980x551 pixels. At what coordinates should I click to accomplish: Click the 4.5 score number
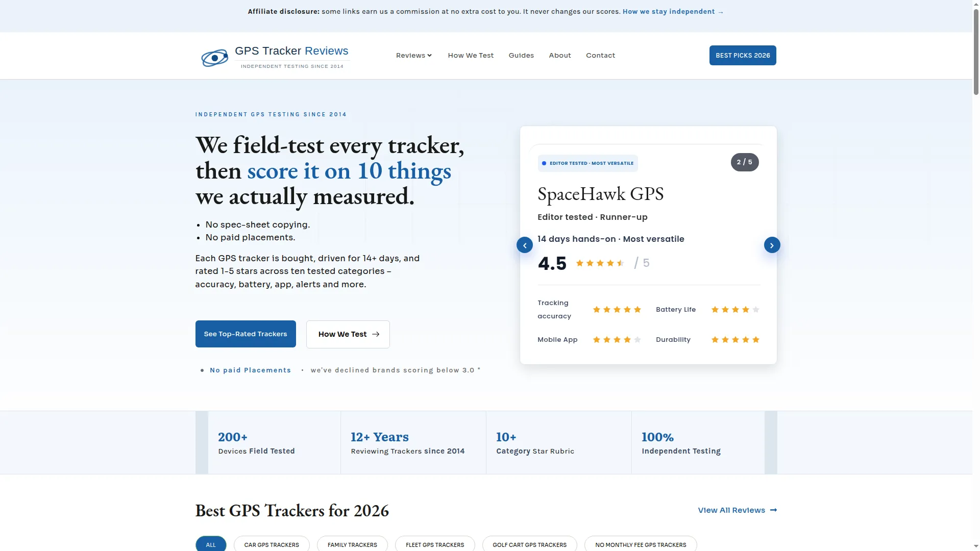click(552, 264)
